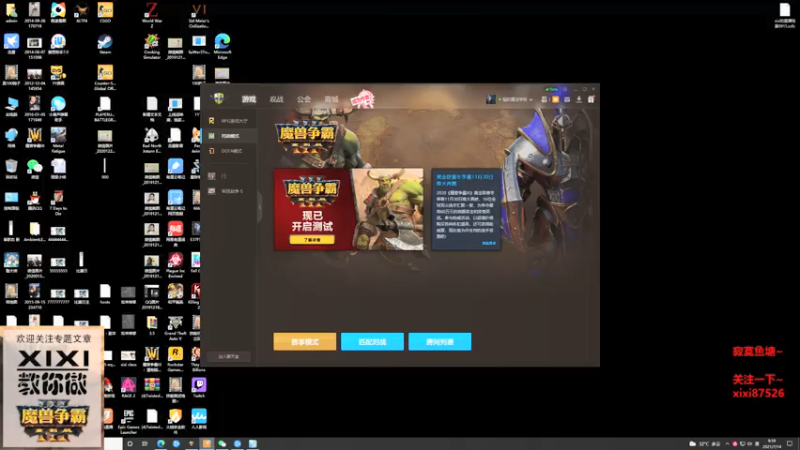This screenshot has width=800, height=450.
Task: Select the This PC computer desktop icon
Action: point(11,107)
